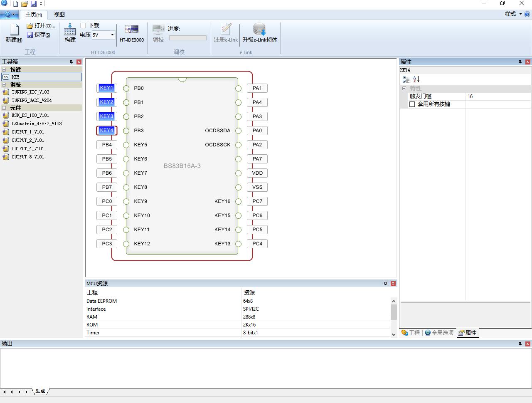532x403 pixels.
Task: Select KEY tool in the toolbox
Action: click(42, 77)
